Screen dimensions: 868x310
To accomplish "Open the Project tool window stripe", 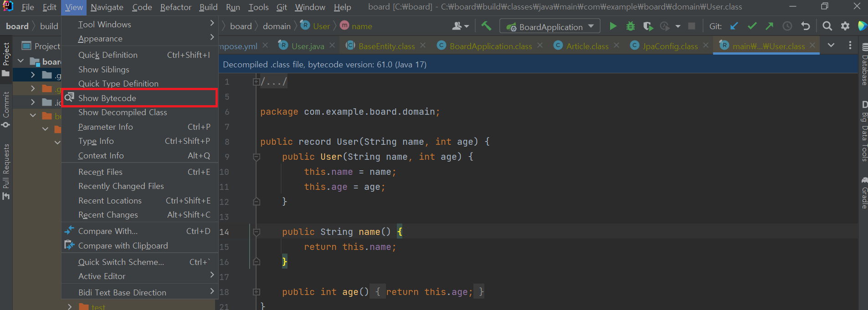I will pos(6,59).
